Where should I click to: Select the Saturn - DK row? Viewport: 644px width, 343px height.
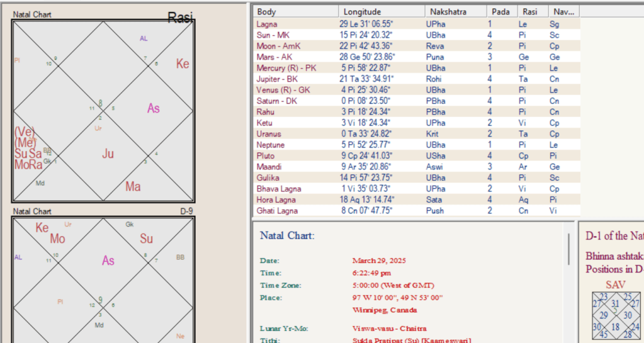point(273,101)
